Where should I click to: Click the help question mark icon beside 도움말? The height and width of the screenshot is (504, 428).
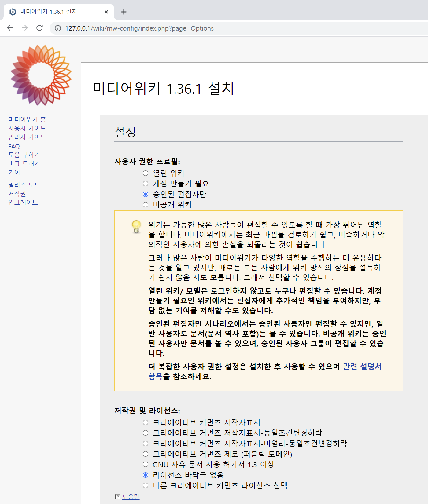(x=118, y=497)
